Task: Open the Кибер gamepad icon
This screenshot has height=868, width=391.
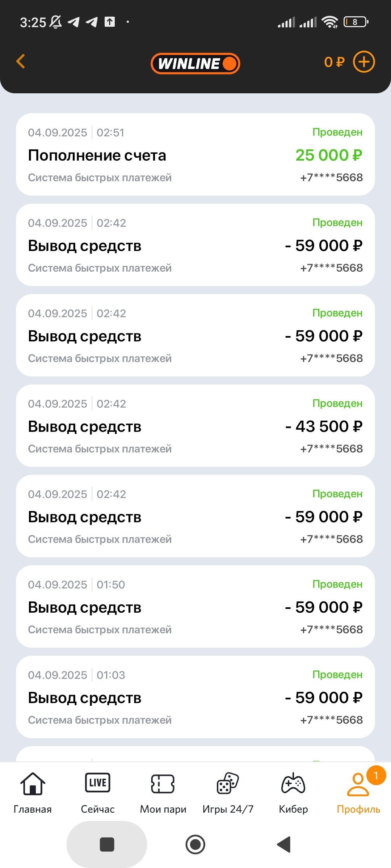Action: click(x=293, y=783)
